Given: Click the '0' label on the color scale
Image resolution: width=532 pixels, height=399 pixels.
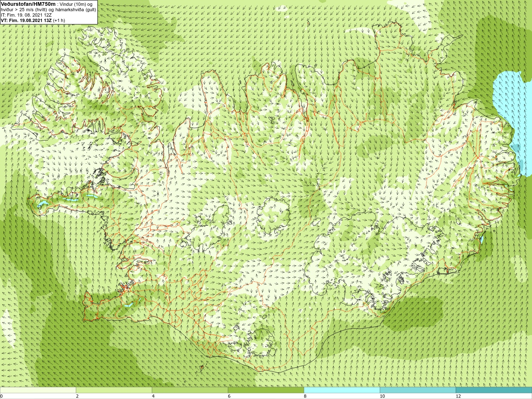Looking at the screenshot, I should click(1, 396).
